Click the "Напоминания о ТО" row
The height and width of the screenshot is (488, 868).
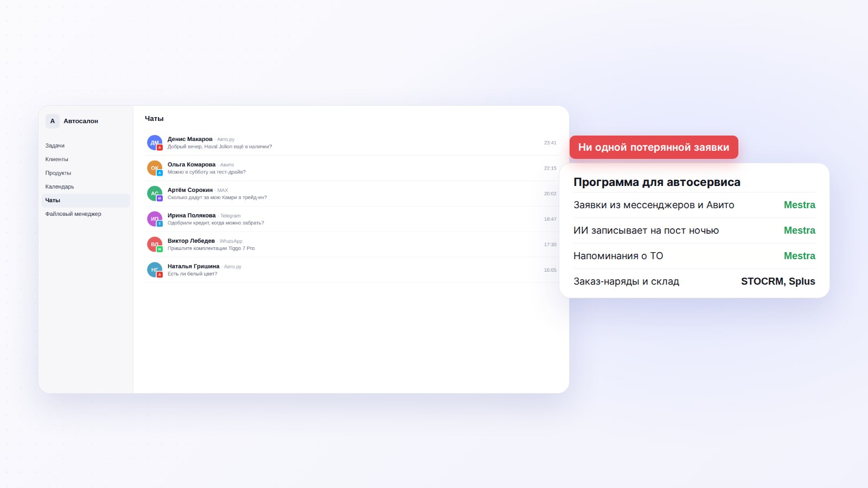click(x=694, y=256)
